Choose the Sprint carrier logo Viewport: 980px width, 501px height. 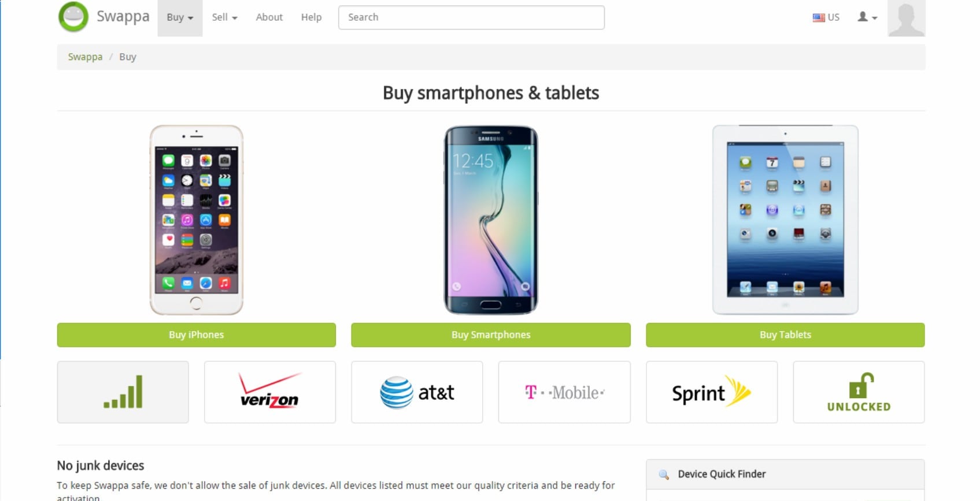711,392
